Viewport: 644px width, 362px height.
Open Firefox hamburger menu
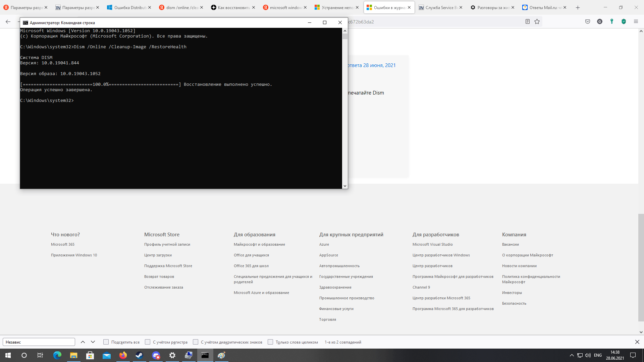click(636, 22)
